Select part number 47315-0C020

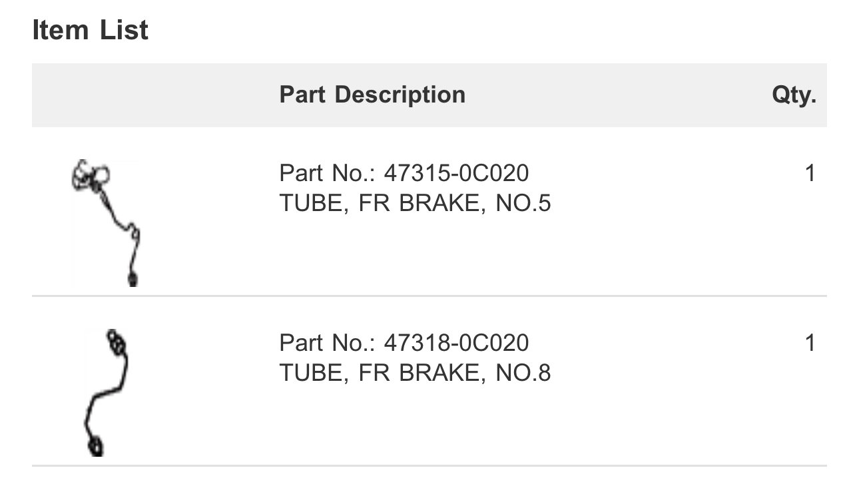[456, 174]
